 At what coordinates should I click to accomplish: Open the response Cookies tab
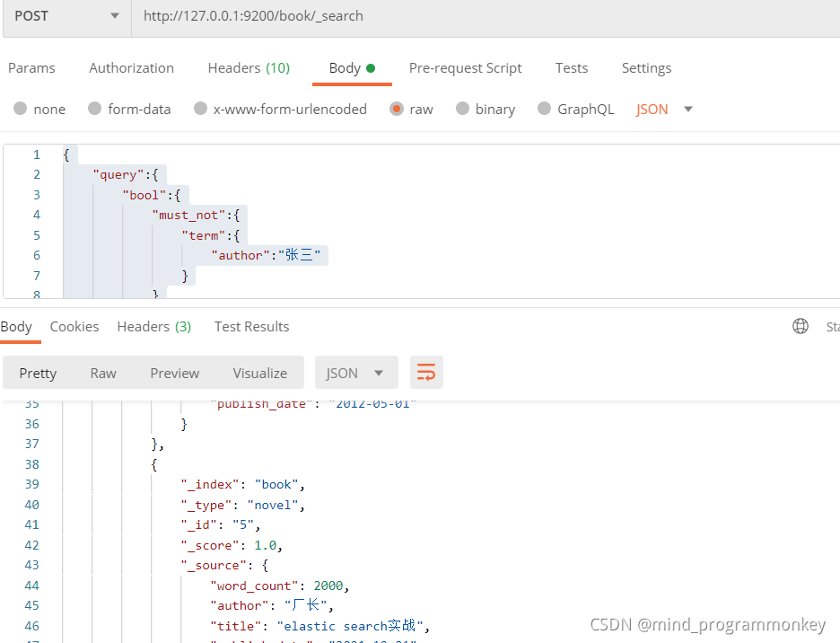[x=74, y=327]
